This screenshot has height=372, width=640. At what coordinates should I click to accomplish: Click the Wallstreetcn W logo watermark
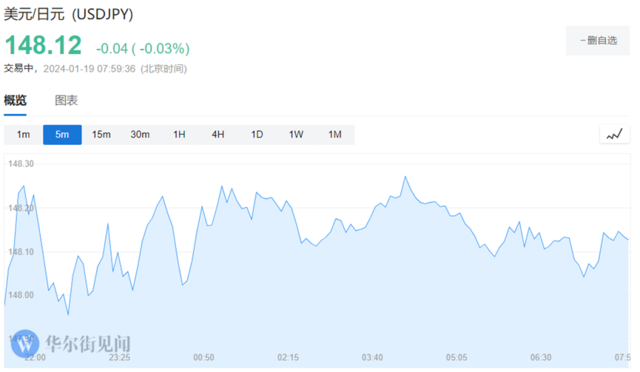click(25, 344)
